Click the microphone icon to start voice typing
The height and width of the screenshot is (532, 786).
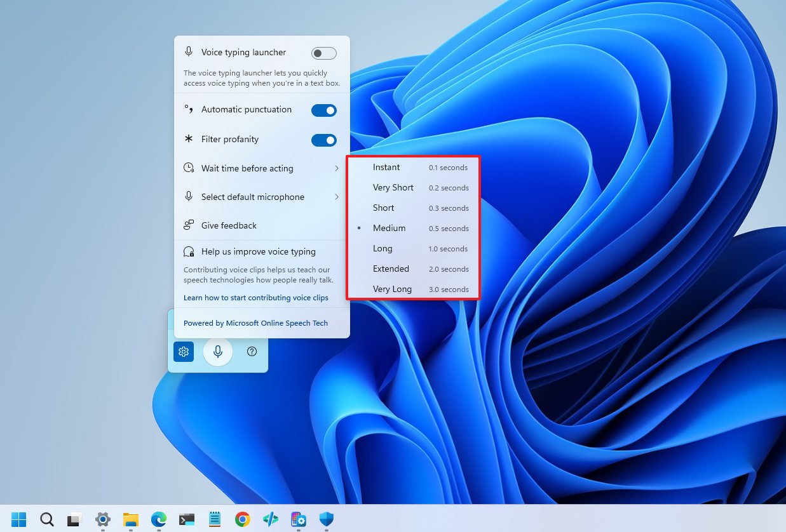[217, 352]
